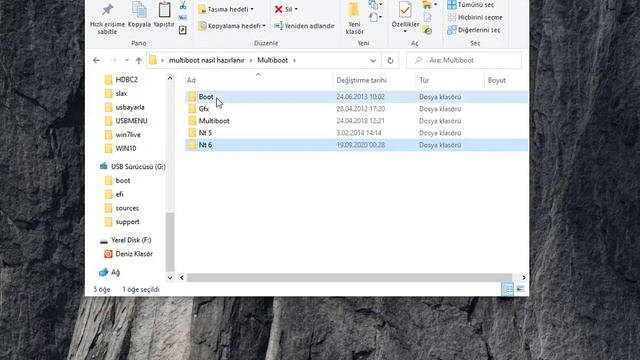Open USBMENU folder in navigation pane

[126, 121]
